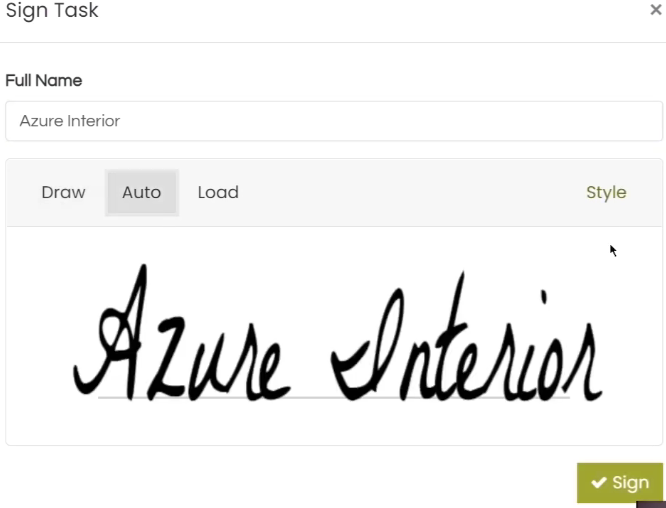666x508 pixels.
Task: Open the Style dropdown
Action: (x=606, y=192)
